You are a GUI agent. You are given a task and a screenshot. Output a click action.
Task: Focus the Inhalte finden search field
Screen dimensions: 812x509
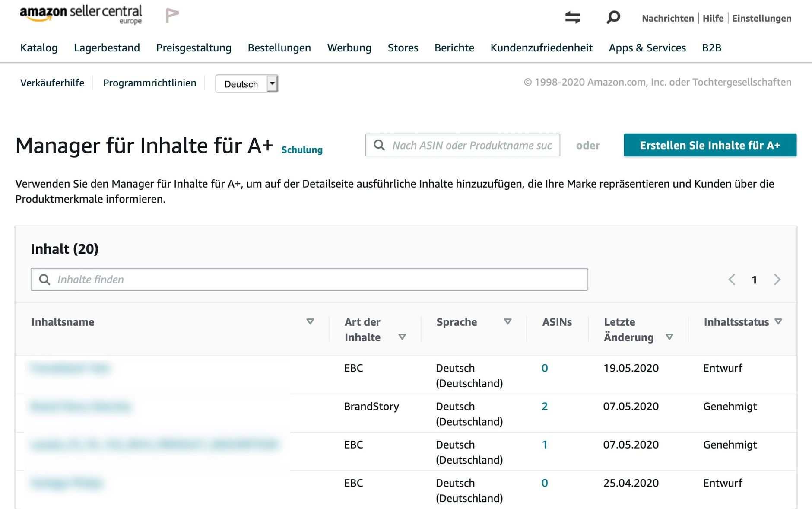pos(309,280)
